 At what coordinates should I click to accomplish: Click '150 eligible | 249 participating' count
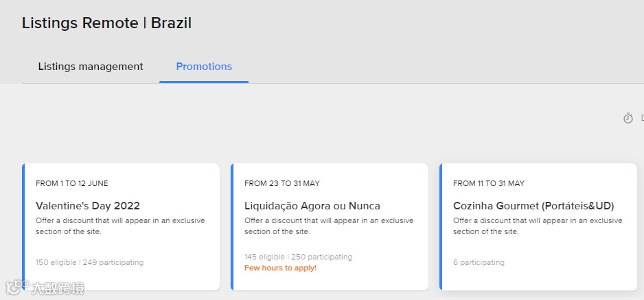click(x=89, y=262)
